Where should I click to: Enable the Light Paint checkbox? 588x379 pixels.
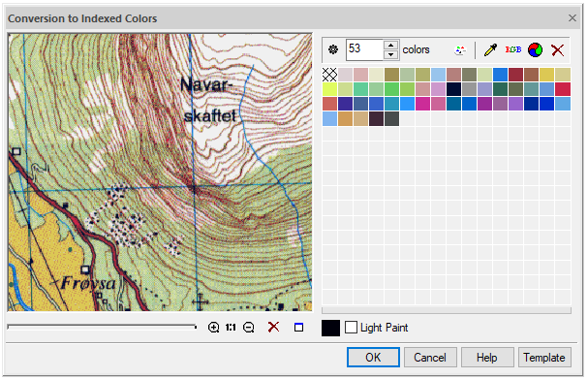(351, 328)
